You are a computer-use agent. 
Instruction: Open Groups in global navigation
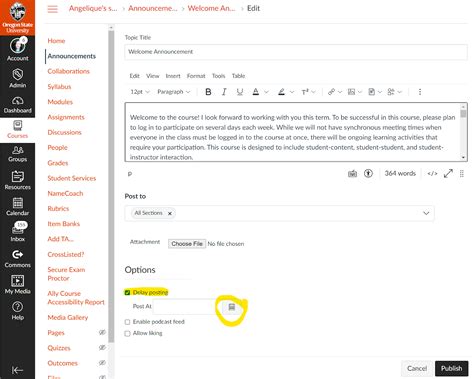(17, 154)
